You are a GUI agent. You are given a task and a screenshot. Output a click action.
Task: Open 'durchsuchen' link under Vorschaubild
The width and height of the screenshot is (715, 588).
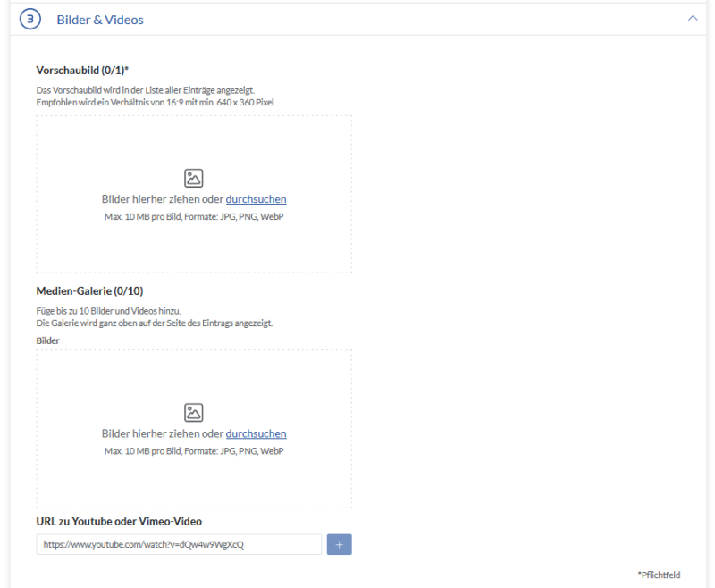pos(257,198)
